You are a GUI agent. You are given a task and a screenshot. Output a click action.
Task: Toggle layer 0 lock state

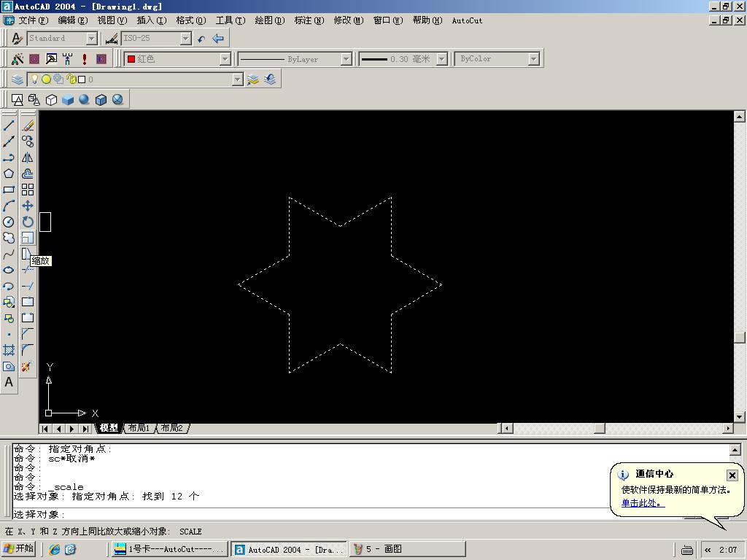point(71,79)
